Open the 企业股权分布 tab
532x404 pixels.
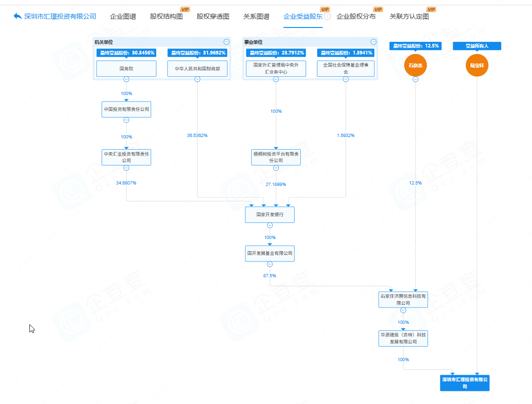pyautogui.click(x=356, y=16)
